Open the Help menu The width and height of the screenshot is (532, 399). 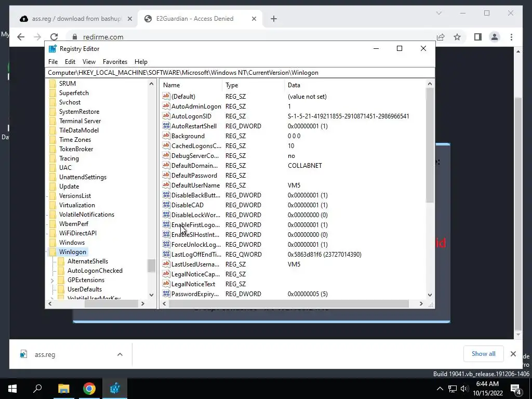pyautogui.click(x=141, y=62)
